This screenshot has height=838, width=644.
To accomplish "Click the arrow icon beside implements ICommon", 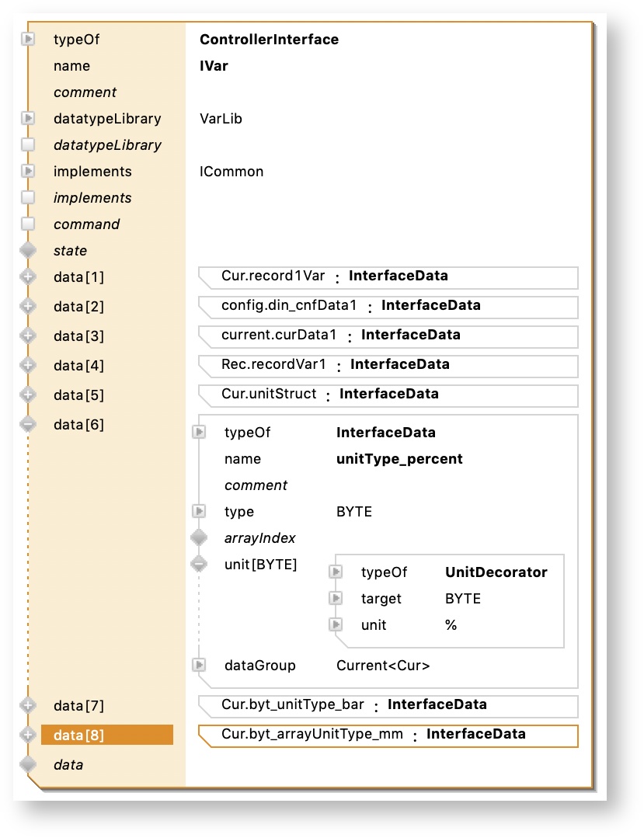I will [x=28, y=171].
